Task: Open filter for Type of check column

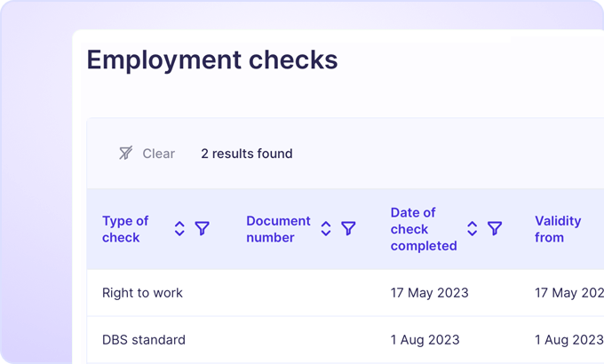Action: click(x=203, y=229)
